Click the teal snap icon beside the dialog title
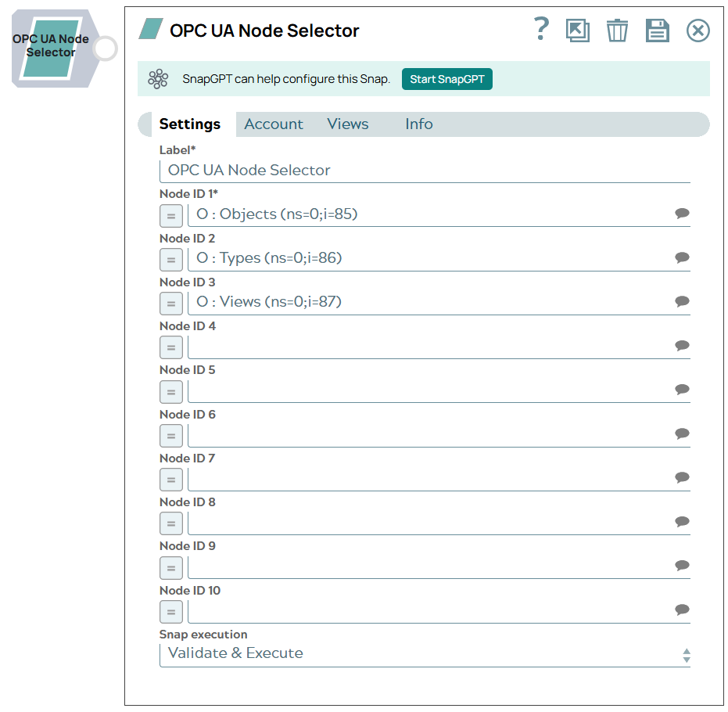 pos(149,30)
